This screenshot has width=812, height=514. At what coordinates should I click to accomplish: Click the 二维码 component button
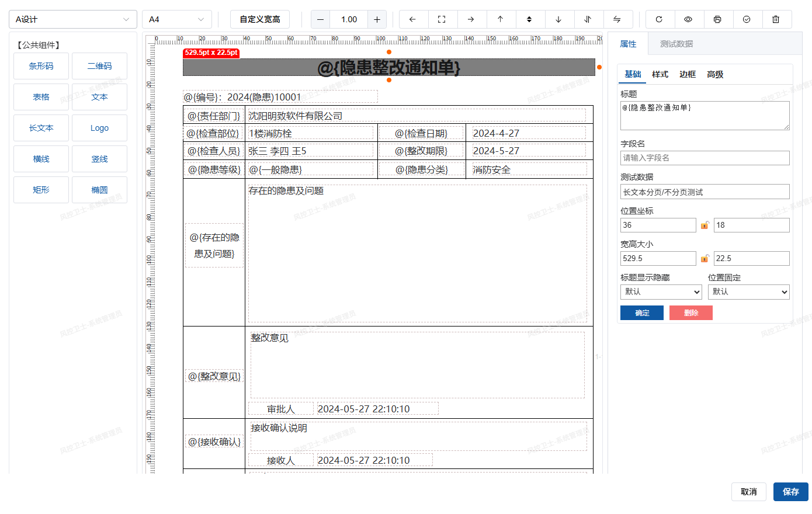pos(99,66)
